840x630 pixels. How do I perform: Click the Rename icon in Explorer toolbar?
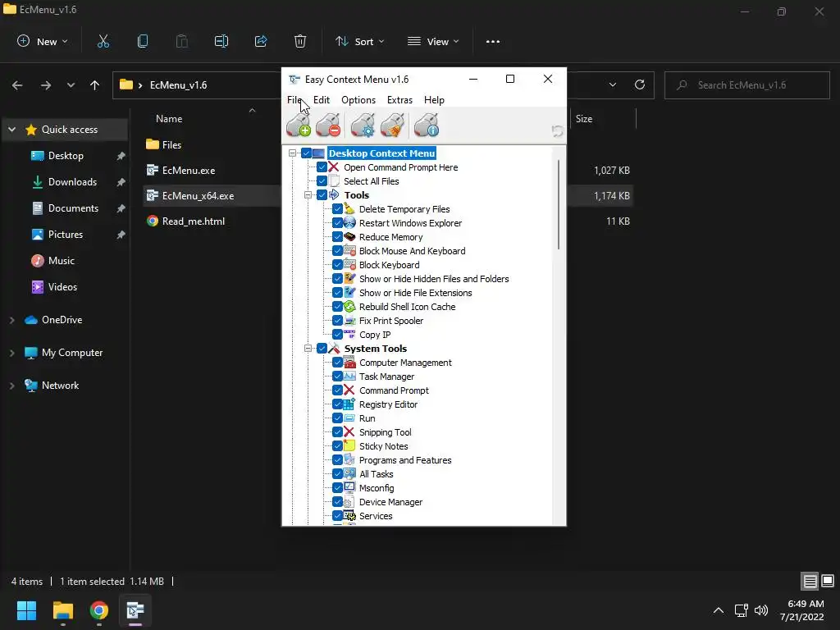click(x=221, y=41)
